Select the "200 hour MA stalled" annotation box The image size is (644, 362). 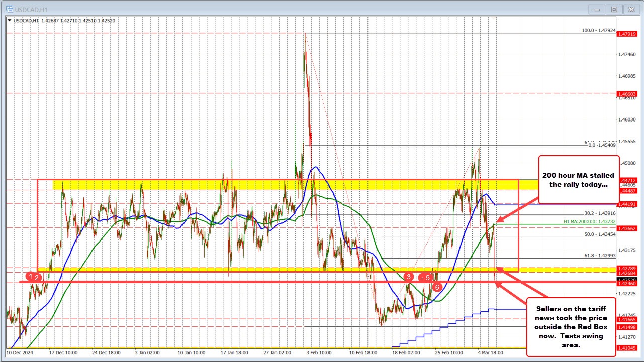click(x=579, y=179)
